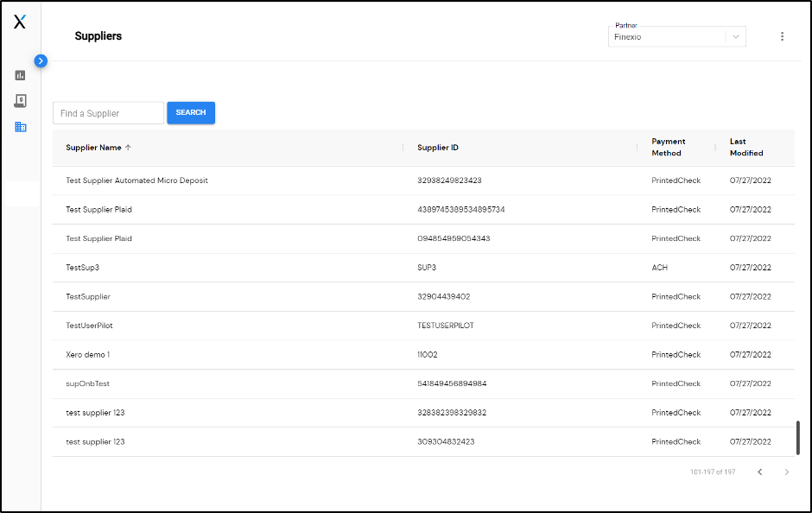Click the blue circular expand arrow
This screenshot has width=812, height=513.
[41, 61]
